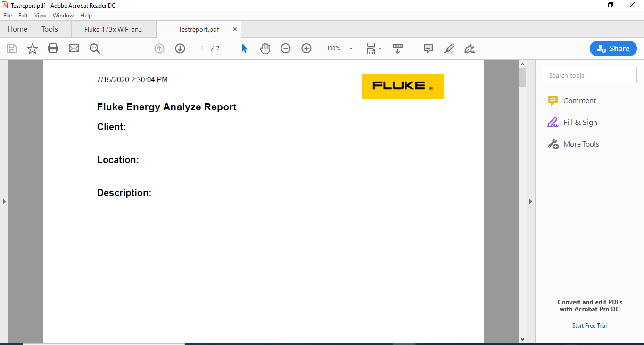Select the Highlight text pen tool
Screen dimensions: 644x345
449,49
